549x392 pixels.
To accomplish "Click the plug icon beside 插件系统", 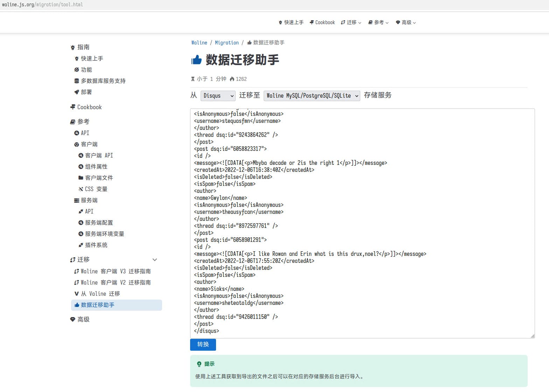I will pyautogui.click(x=81, y=245).
